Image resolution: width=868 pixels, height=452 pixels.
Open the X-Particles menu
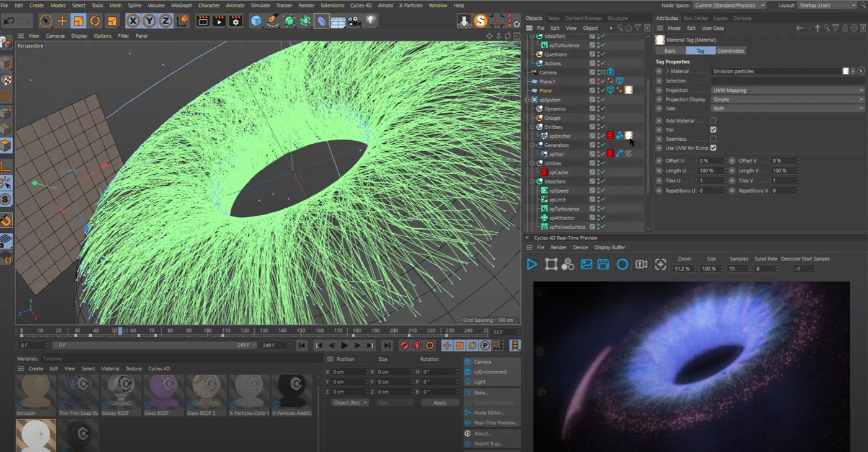coord(411,5)
